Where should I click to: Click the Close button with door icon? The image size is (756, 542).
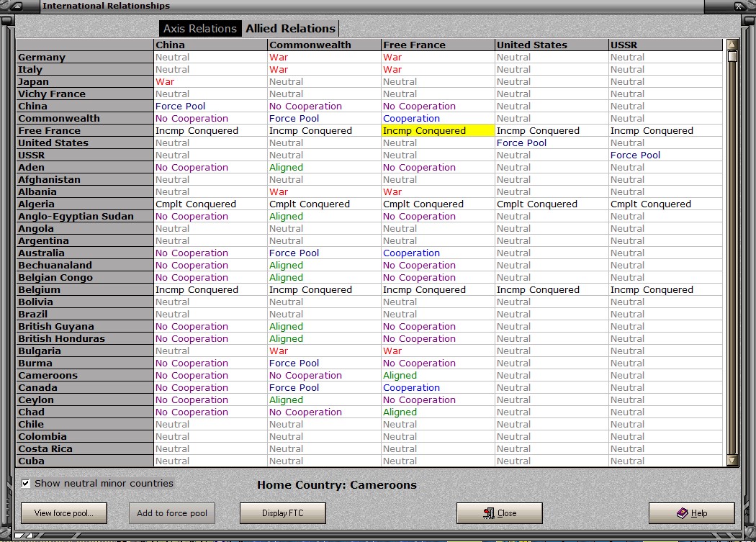click(500, 513)
